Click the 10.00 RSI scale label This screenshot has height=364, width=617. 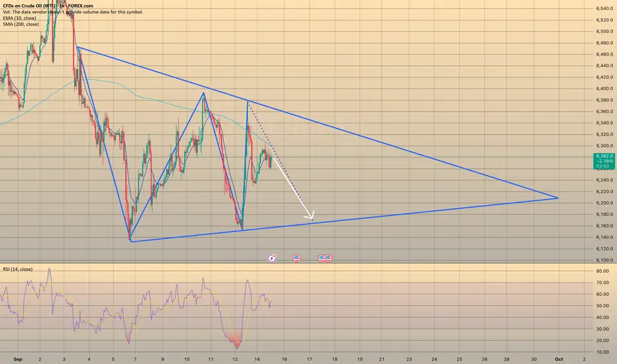coord(602,352)
